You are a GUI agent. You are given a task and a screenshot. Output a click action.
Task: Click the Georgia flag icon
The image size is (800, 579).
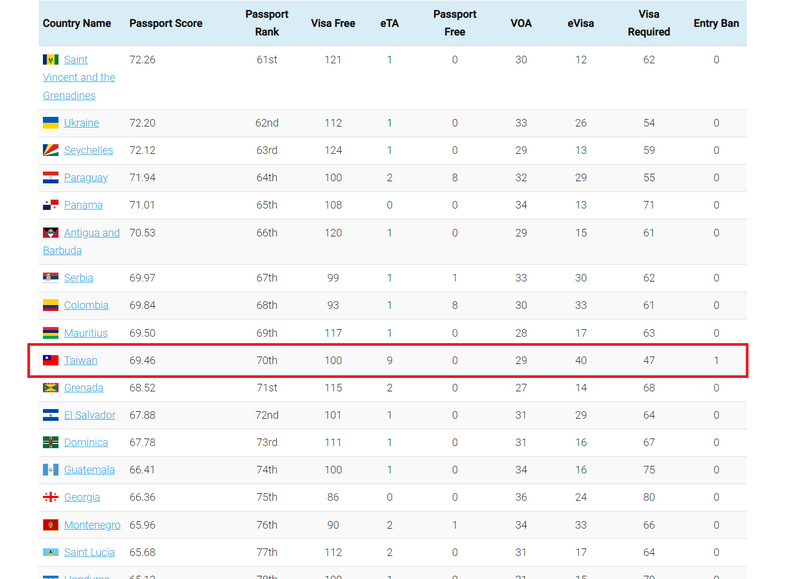(50, 497)
